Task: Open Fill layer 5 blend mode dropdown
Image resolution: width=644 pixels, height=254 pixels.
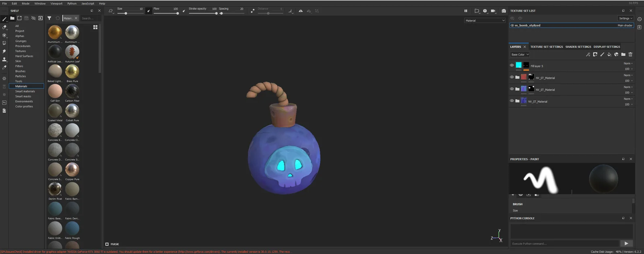Action: 628,63
